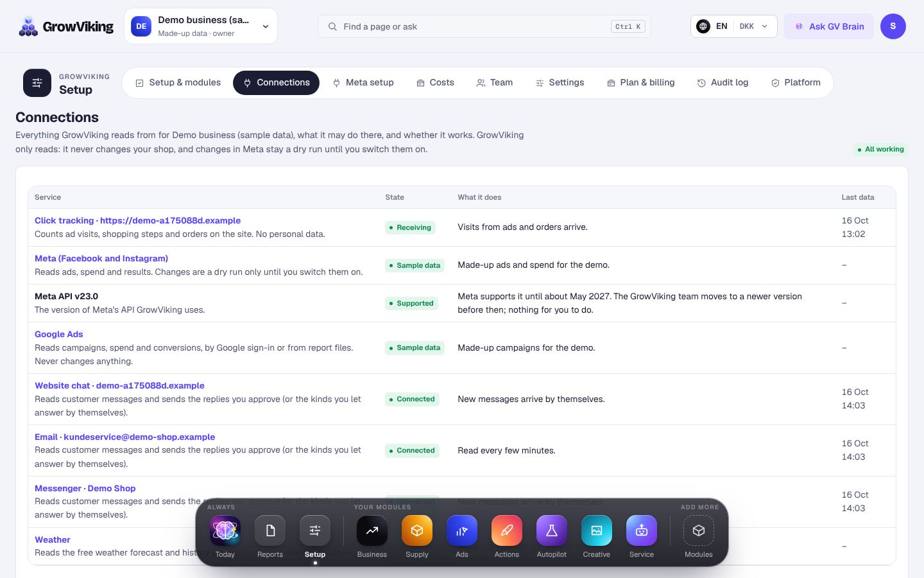
Task: Select the Connections tab
Action: tap(277, 83)
